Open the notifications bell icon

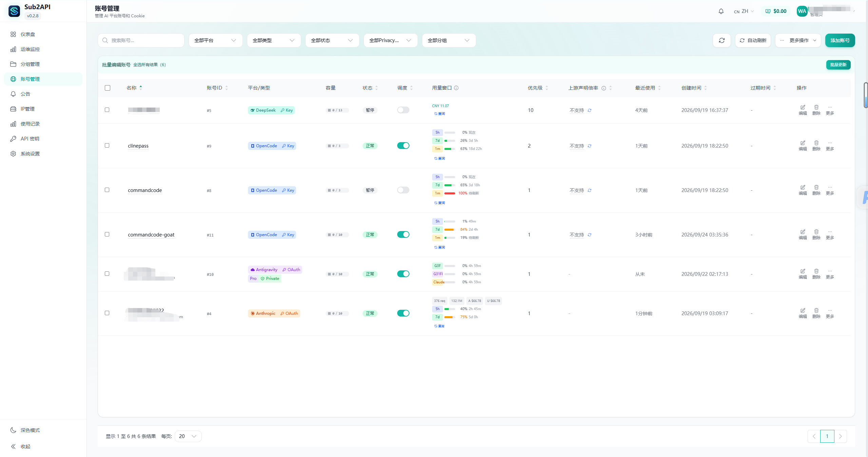coord(721,11)
